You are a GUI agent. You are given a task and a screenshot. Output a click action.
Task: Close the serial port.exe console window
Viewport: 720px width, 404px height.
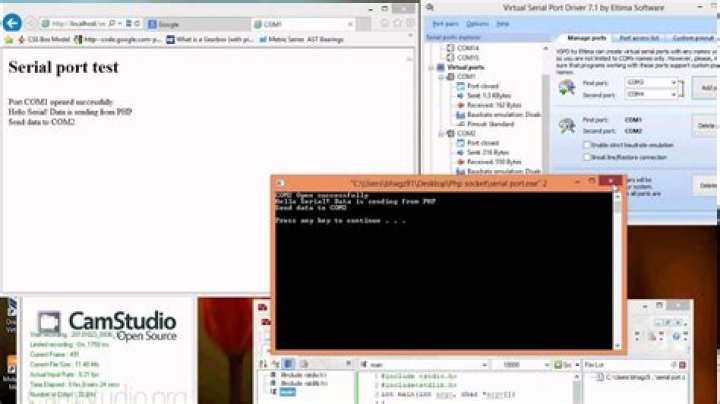click(x=611, y=181)
